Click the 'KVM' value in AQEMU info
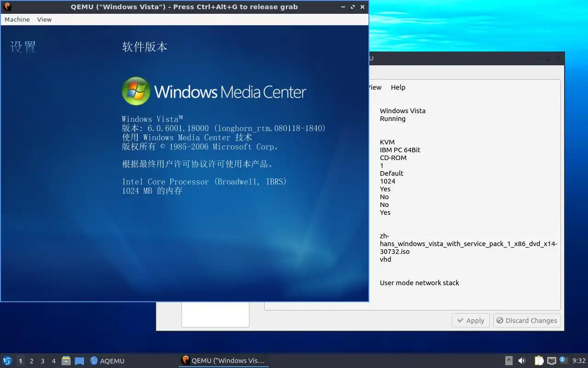 [387, 142]
